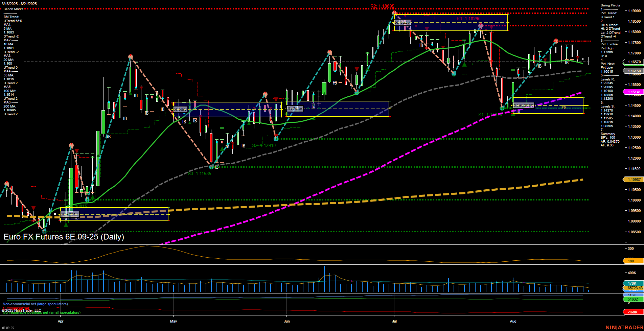
Task: Click the M-July monthly zone label
Action: click(x=403, y=22)
